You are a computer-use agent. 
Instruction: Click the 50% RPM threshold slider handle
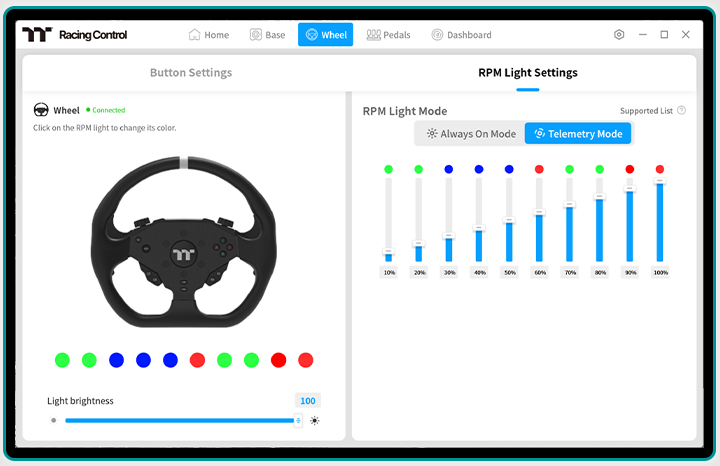tap(509, 220)
